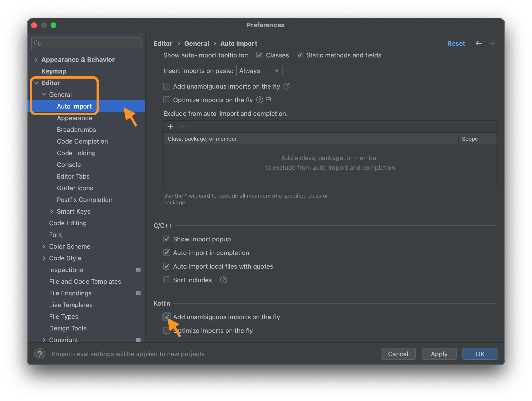Screen dimensions: 532x401
Task: Click the project-level icon beside File Encodings
Action: (x=138, y=293)
